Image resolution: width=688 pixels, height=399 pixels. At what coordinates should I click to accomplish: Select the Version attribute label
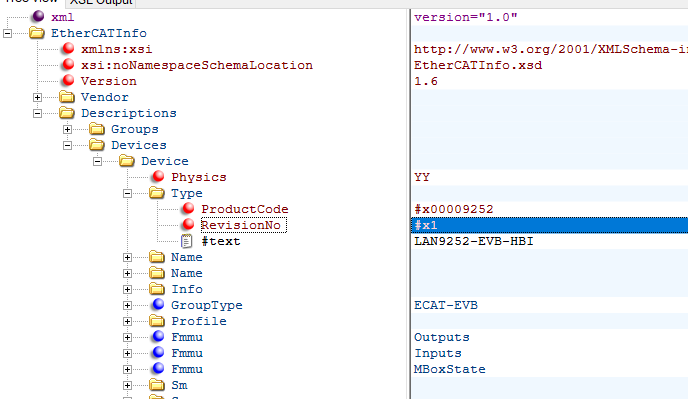click(x=108, y=81)
